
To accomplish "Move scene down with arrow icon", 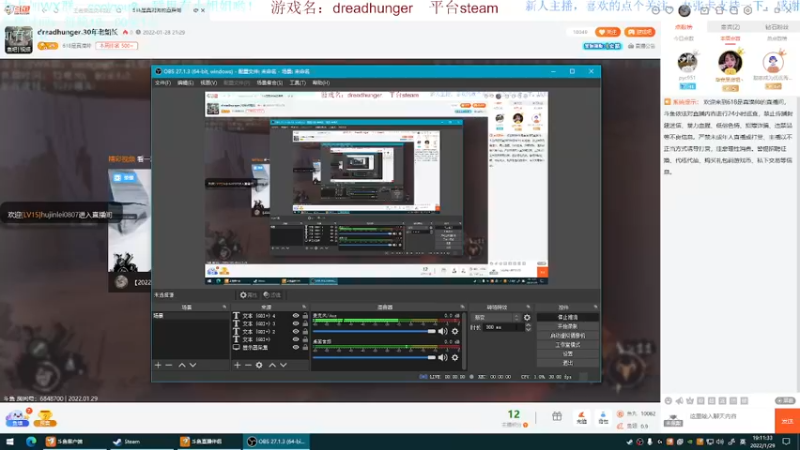I will (193, 365).
